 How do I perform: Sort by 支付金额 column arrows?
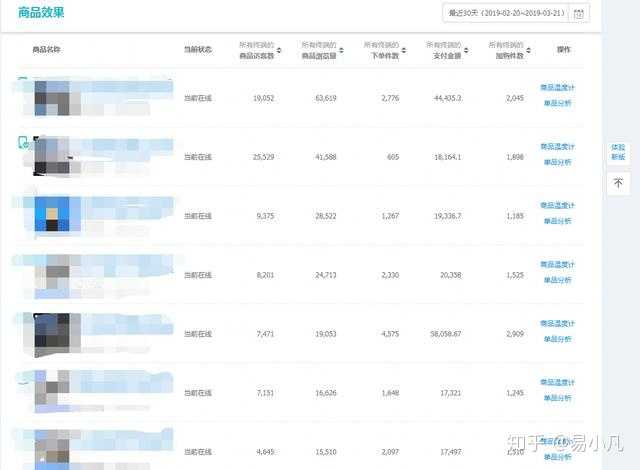466,50
